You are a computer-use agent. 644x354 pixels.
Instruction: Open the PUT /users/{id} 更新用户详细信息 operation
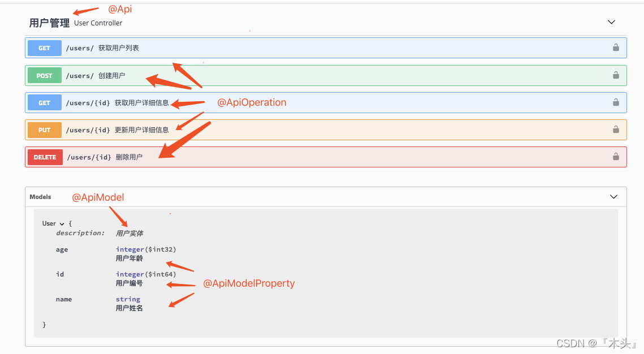[326, 129]
